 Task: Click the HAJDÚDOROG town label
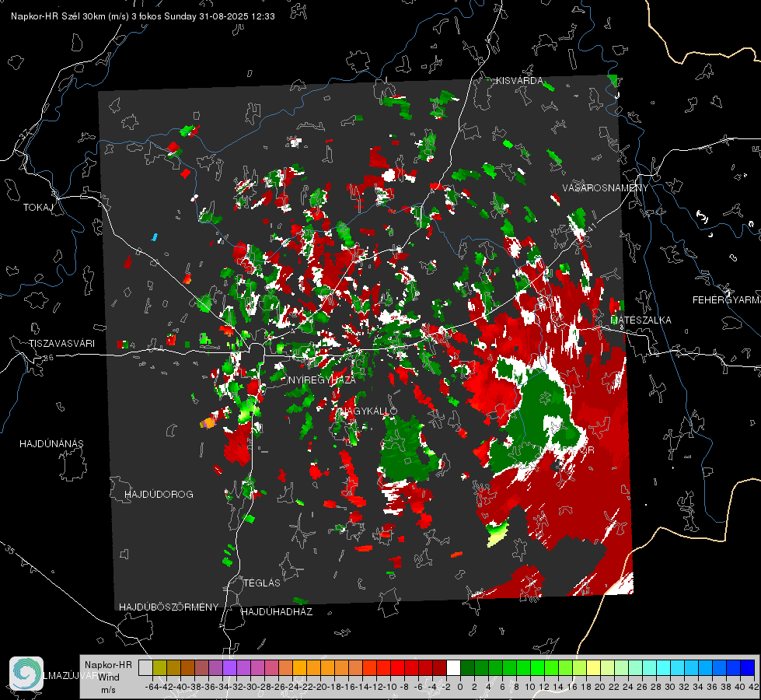(x=159, y=494)
